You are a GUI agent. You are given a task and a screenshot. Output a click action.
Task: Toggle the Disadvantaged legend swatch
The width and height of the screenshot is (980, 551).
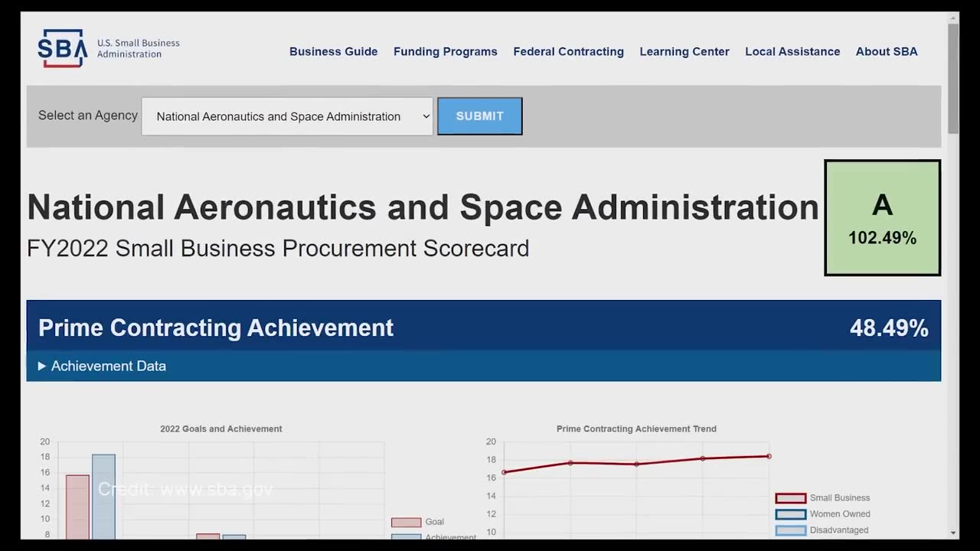(x=791, y=530)
